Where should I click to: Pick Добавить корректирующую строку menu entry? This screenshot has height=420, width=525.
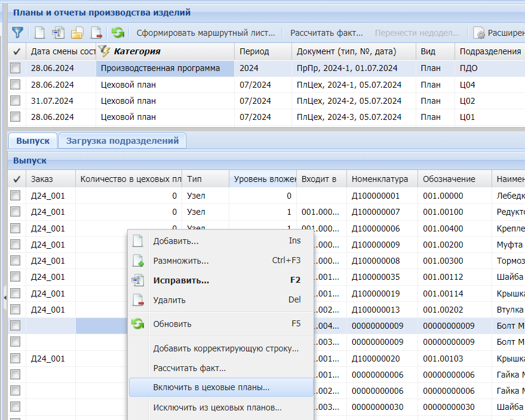[x=226, y=348]
